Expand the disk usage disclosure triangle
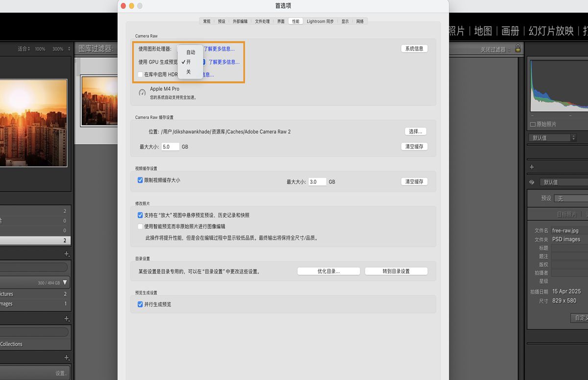This screenshot has width=588, height=380. pos(65,282)
